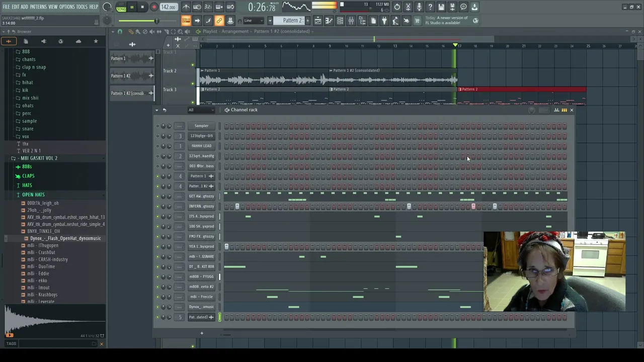Open the audio editor scissors icon

(408, 7)
